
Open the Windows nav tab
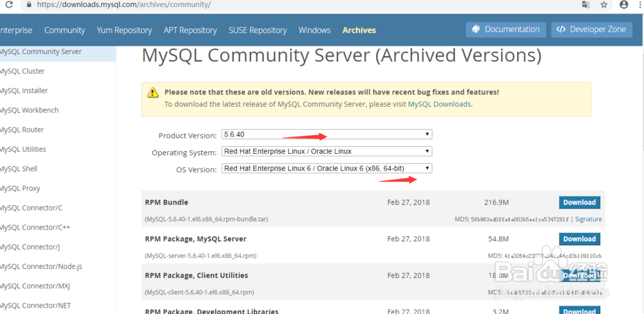315,30
